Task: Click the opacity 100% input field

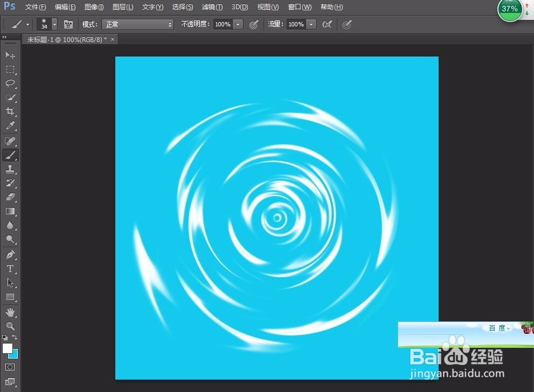Action: click(x=223, y=24)
